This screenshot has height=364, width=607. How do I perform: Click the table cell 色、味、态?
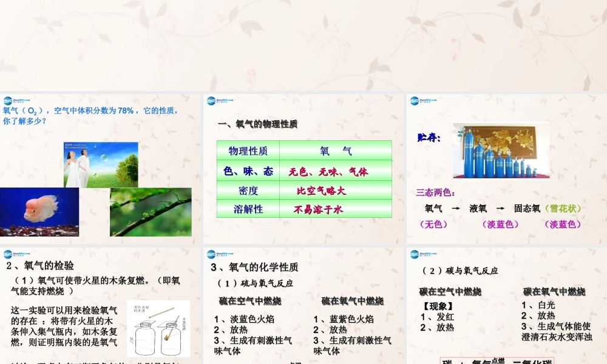point(248,171)
